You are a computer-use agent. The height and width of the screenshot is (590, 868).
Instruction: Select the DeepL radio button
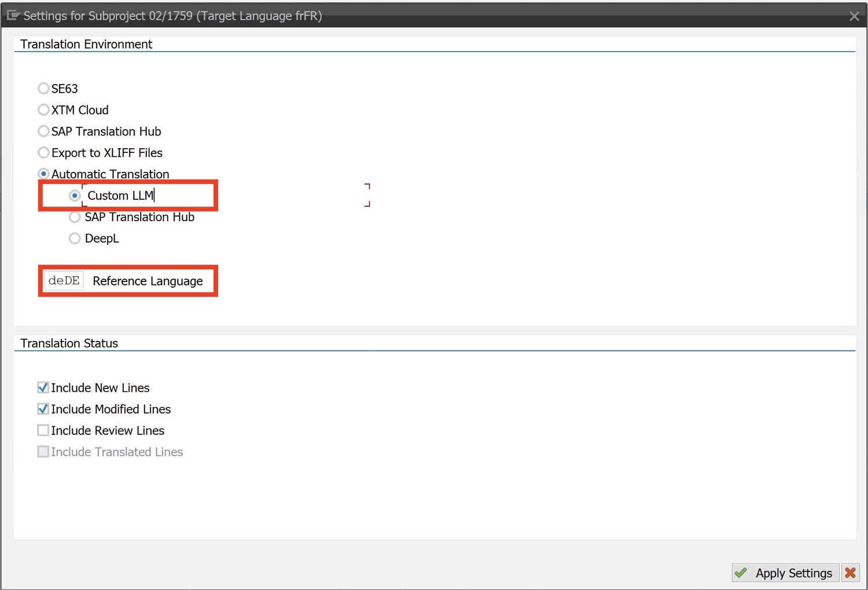[75, 239]
